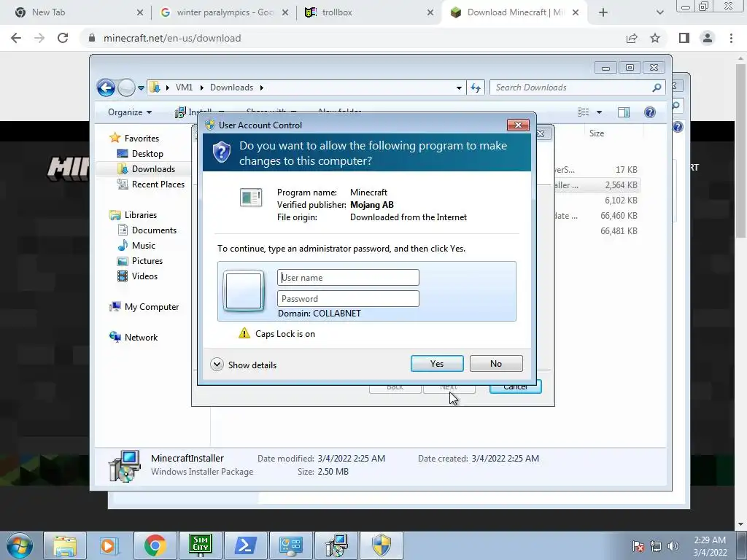Image resolution: width=747 pixels, height=560 pixels.
Task: Click Cancel in the installer window
Action: pyautogui.click(x=516, y=386)
